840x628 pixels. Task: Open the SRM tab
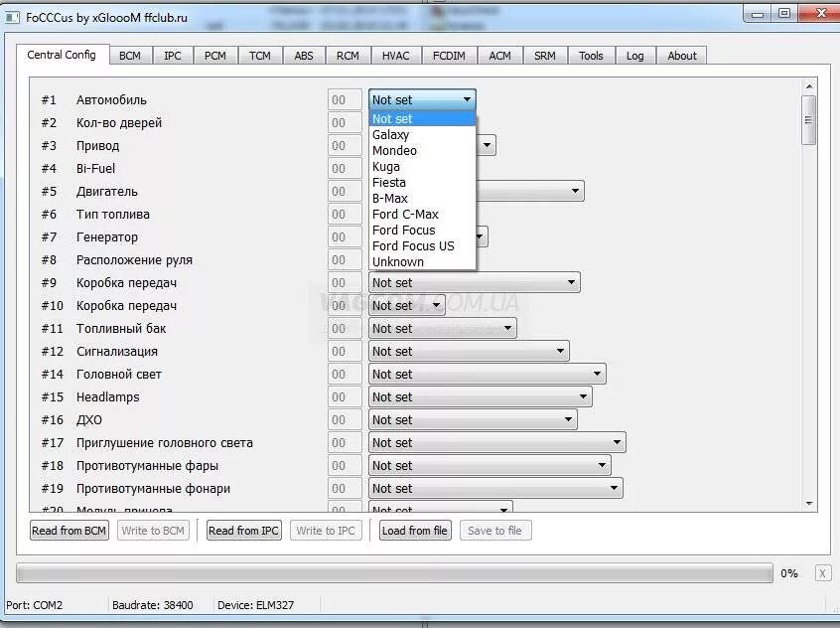click(545, 56)
